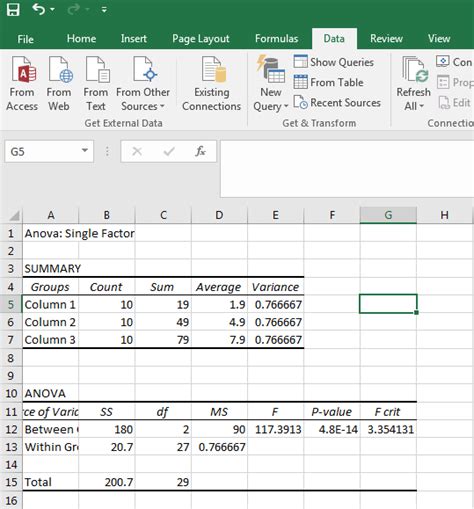This screenshot has width=474, height=509.
Task: Click the P-value header cell
Action: tap(332, 412)
